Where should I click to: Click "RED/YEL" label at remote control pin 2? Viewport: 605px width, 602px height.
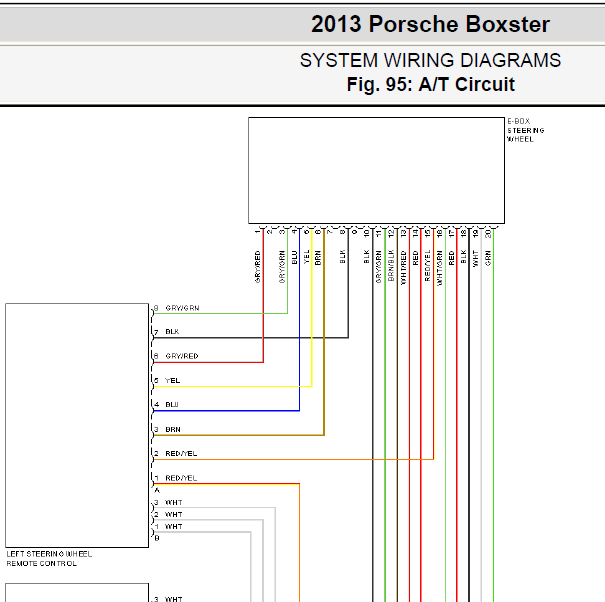click(x=181, y=453)
